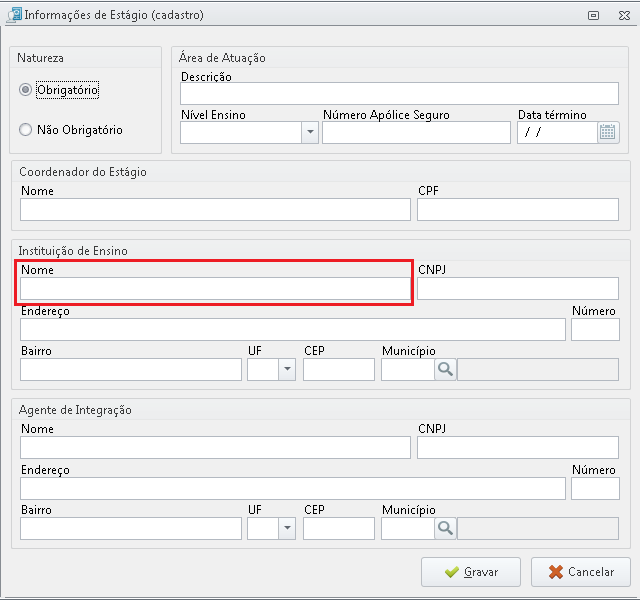This screenshot has width=640, height=600.
Task: Click the Número Apólice Seguro field
Action: [416, 132]
